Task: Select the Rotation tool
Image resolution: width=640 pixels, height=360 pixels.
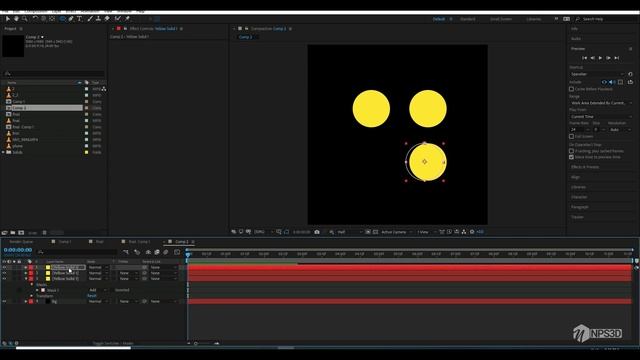Action: point(35,19)
